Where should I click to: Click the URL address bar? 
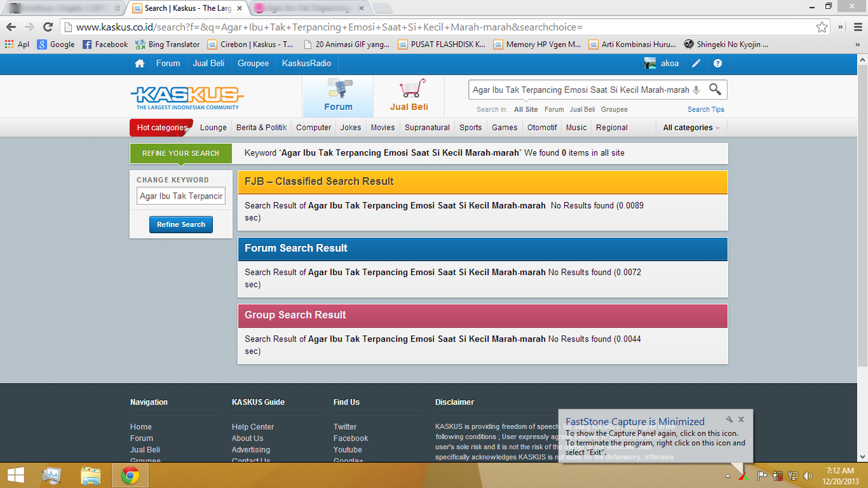click(441, 27)
